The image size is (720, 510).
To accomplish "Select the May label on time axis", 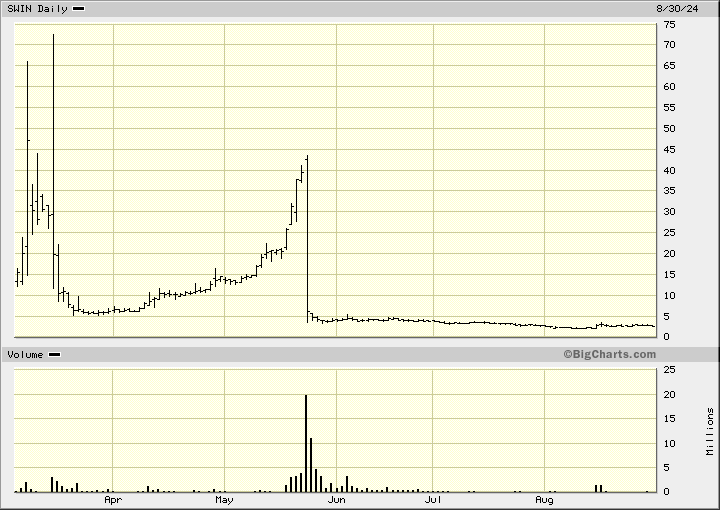I will tap(223, 499).
